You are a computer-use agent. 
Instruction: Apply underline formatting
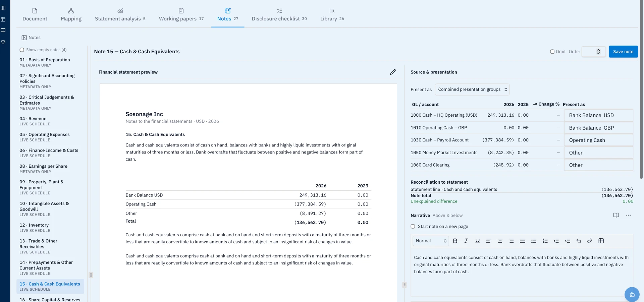[478, 241]
